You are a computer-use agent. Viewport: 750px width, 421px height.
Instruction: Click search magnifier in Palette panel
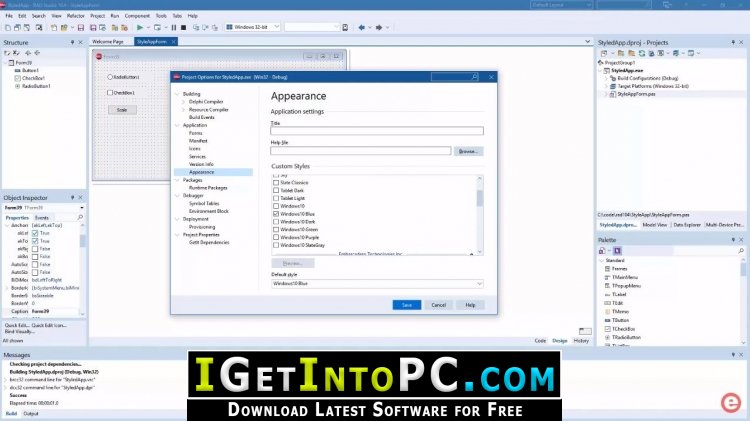pyautogui.click(x=741, y=251)
